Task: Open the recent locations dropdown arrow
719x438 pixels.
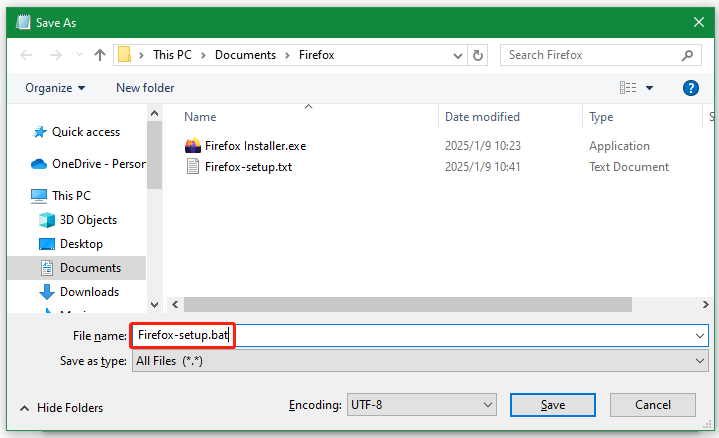Action: point(79,55)
